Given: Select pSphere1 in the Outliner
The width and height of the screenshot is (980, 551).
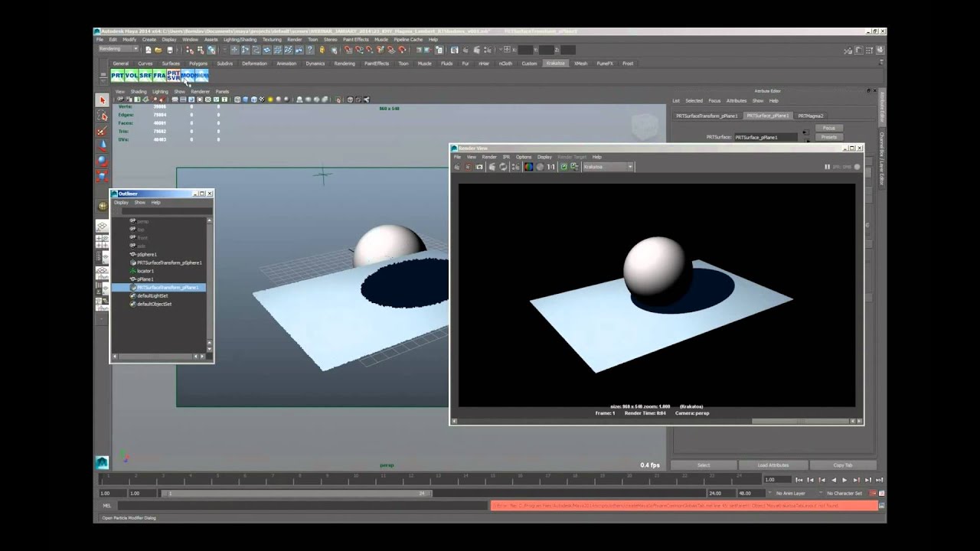Looking at the screenshot, I should point(146,254).
